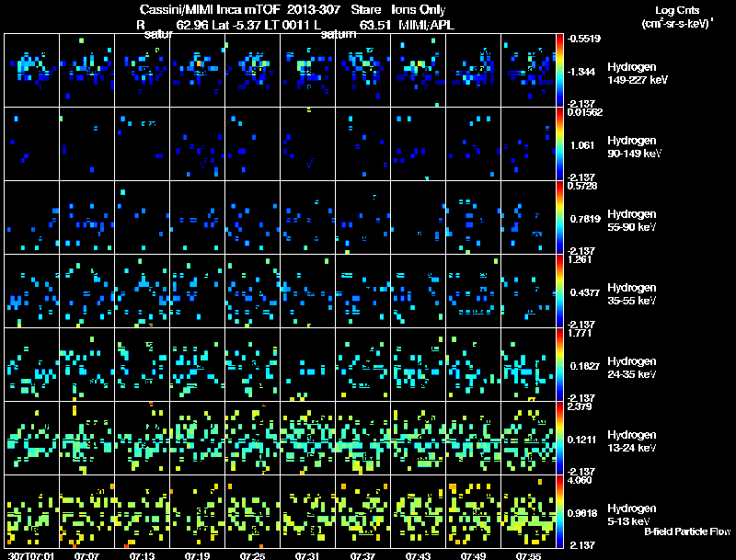Screen dimensions: 736x560
Task: Select the '07:55' time axis label
Action: tap(528, 555)
